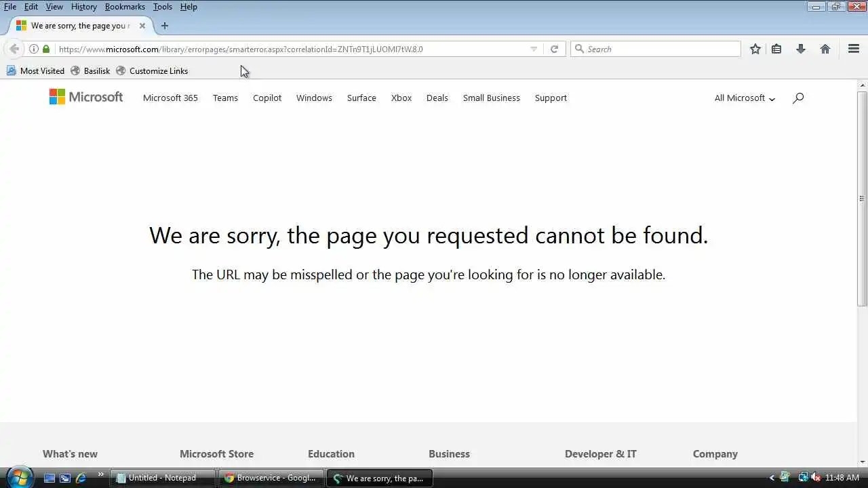Click the 'Education' footer heading

click(x=331, y=453)
